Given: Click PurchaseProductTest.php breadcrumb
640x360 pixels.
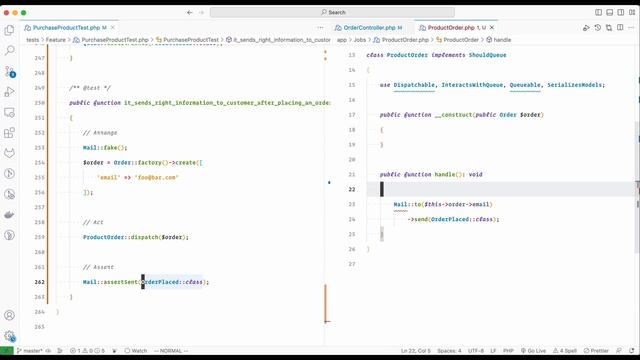Looking at the screenshot, I should (x=111, y=40).
